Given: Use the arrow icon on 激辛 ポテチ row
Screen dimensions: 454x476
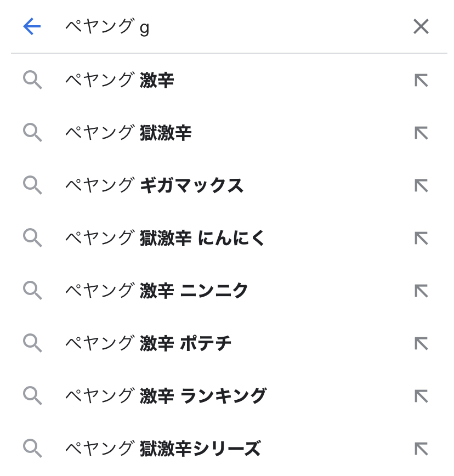Looking at the screenshot, I should 421,343.
